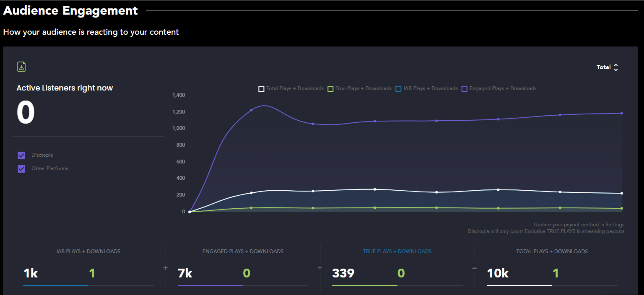The image size is (644, 295).
Task: Toggle IAB Plays + Downloads legend box
Action: (x=399, y=89)
